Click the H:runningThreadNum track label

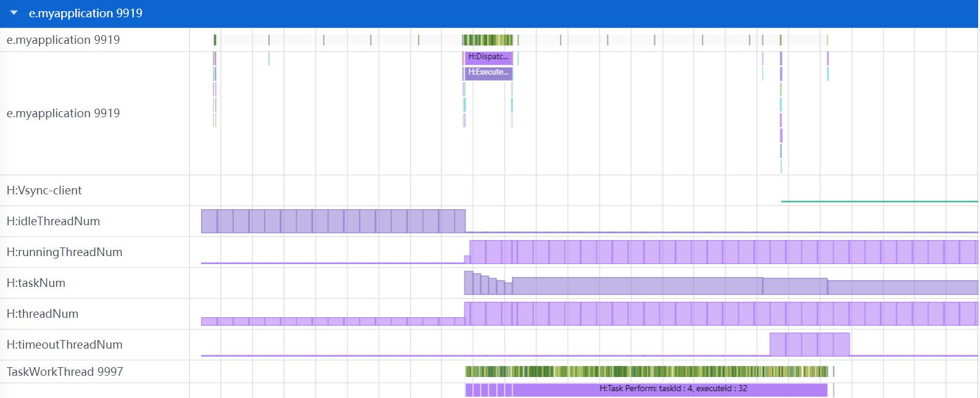(64, 252)
